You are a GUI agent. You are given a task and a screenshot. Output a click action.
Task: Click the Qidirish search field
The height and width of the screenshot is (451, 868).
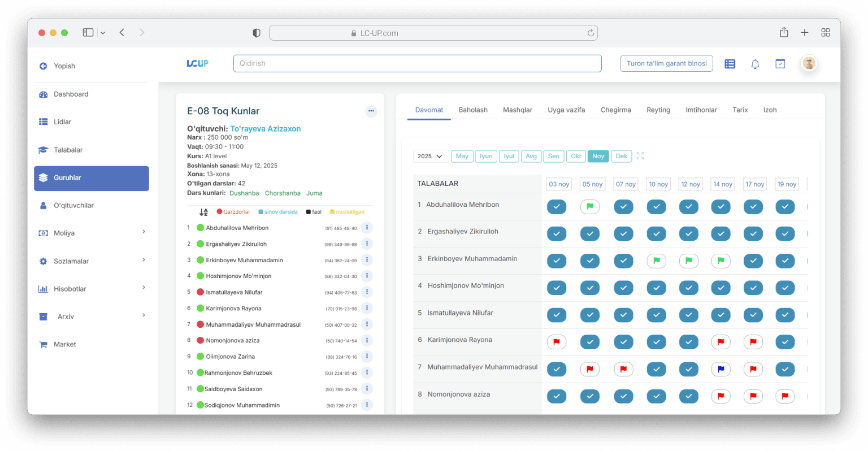[417, 63]
